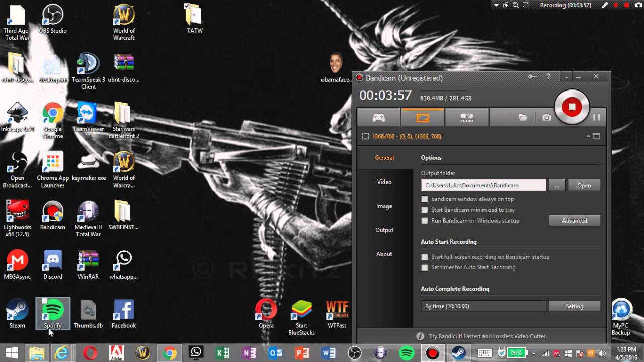Select Screen Recording mode rectangle icon
This screenshot has width=644, height=362.
423,117
